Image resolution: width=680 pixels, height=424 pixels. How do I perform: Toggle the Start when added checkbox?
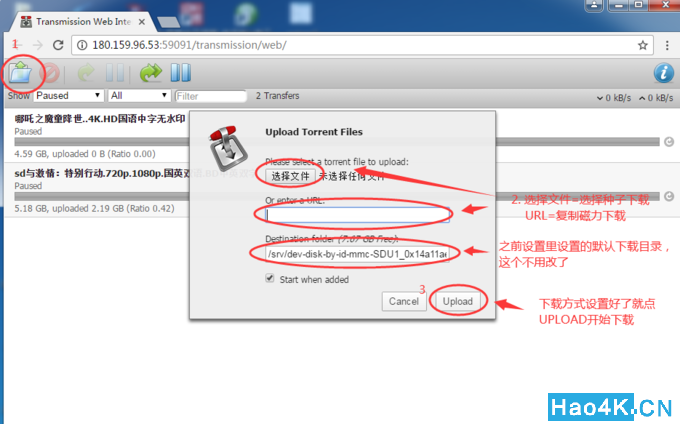pos(270,278)
